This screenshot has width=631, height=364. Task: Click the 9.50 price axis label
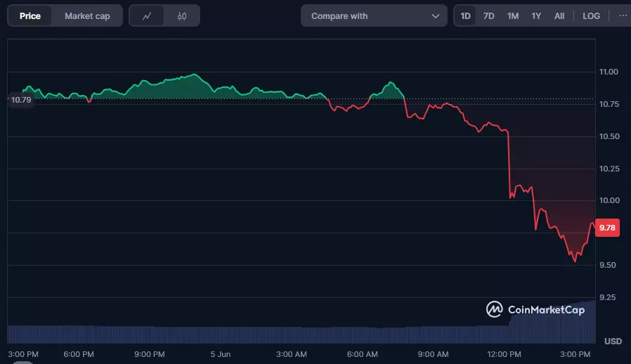(x=608, y=265)
